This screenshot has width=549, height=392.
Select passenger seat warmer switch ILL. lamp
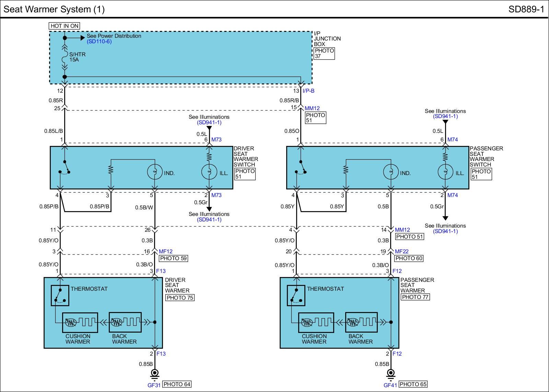(x=445, y=172)
